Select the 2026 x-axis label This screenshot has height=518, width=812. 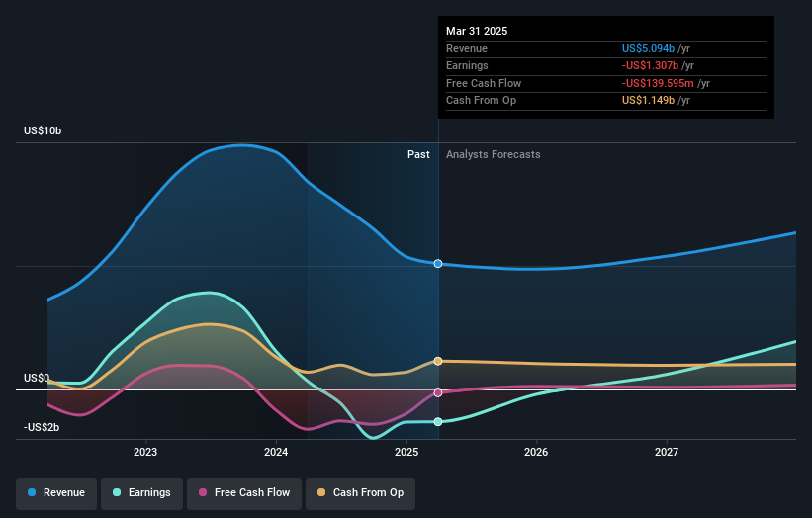(536, 453)
